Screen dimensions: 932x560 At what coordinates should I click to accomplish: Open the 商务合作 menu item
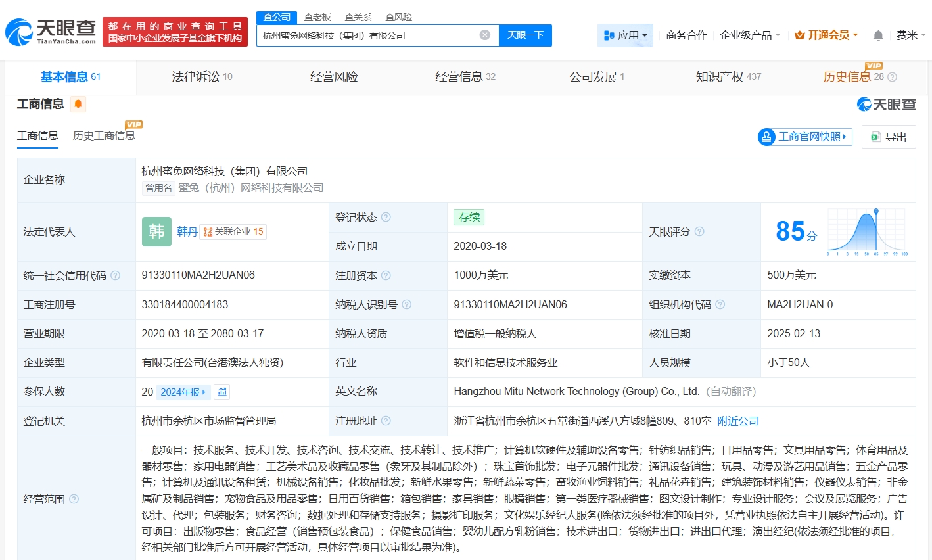(x=686, y=35)
